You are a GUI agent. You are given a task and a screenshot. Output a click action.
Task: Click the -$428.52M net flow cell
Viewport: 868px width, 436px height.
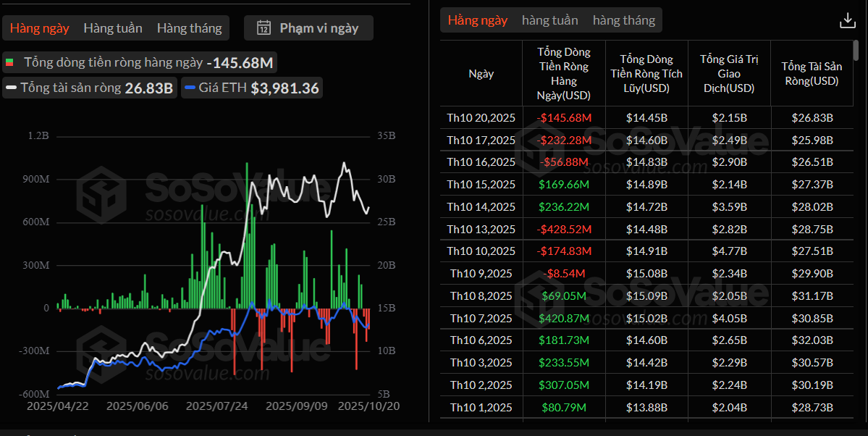tap(564, 229)
